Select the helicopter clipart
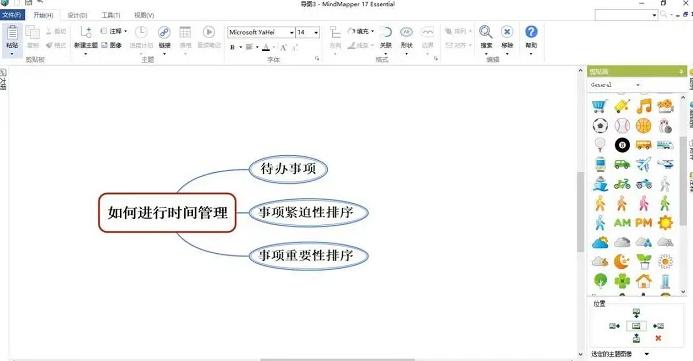The height and width of the screenshot is (361, 693). tap(665, 164)
